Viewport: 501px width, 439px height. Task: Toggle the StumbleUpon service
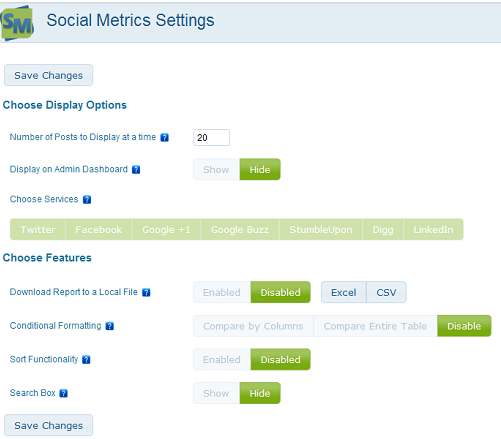[321, 229]
